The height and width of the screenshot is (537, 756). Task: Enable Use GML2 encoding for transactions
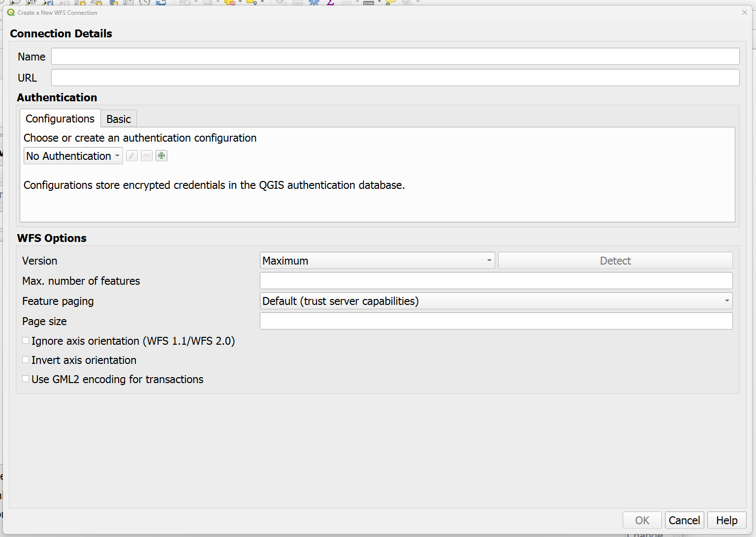point(25,379)
